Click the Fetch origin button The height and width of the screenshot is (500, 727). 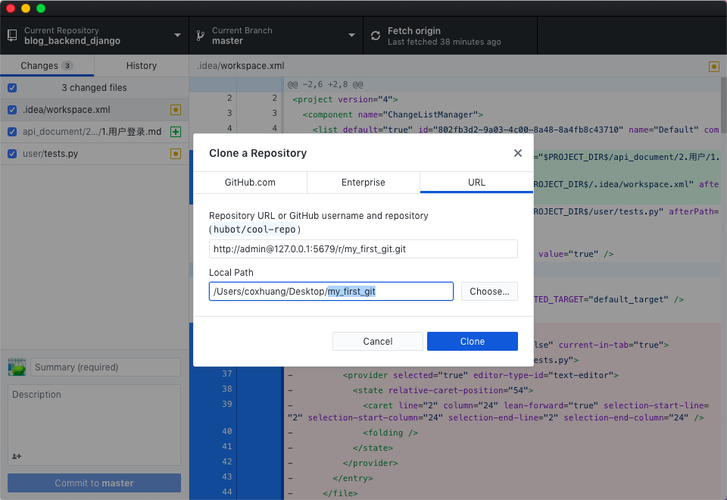(450, 36)
